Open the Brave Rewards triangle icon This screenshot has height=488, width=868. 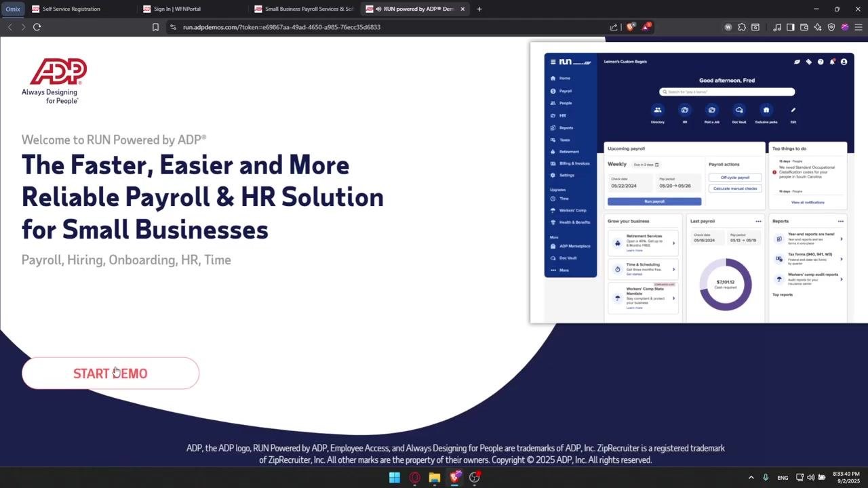(x=646, y=27)
